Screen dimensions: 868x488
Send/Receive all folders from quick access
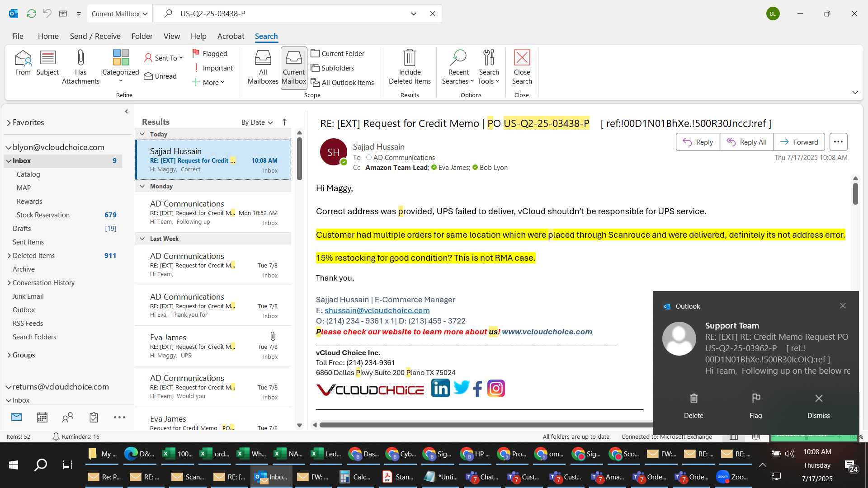(31, 14)
